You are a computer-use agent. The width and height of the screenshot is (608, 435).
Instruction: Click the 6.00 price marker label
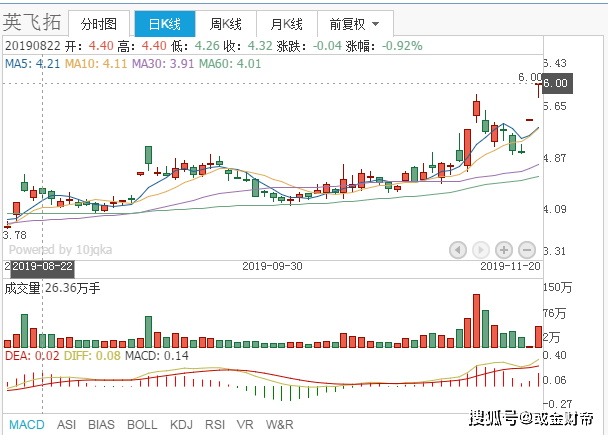(555, 83)
